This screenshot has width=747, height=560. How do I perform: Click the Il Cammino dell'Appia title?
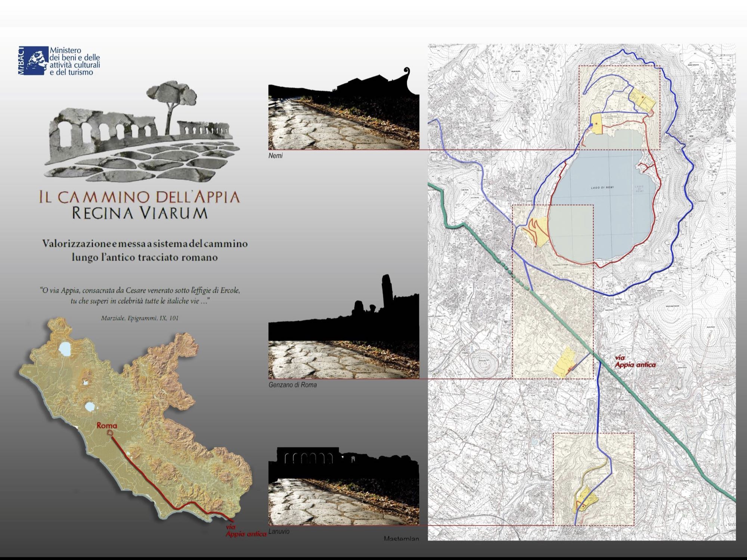[x=139, y=196]
